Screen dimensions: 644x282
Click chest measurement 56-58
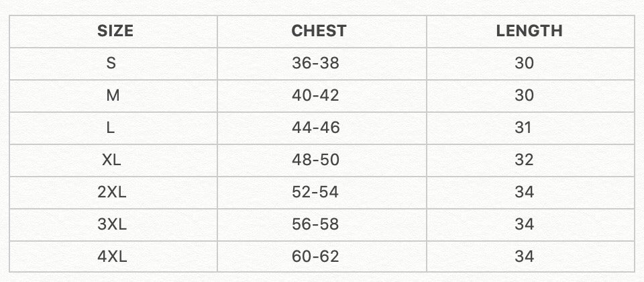click(x=316, y=224)
